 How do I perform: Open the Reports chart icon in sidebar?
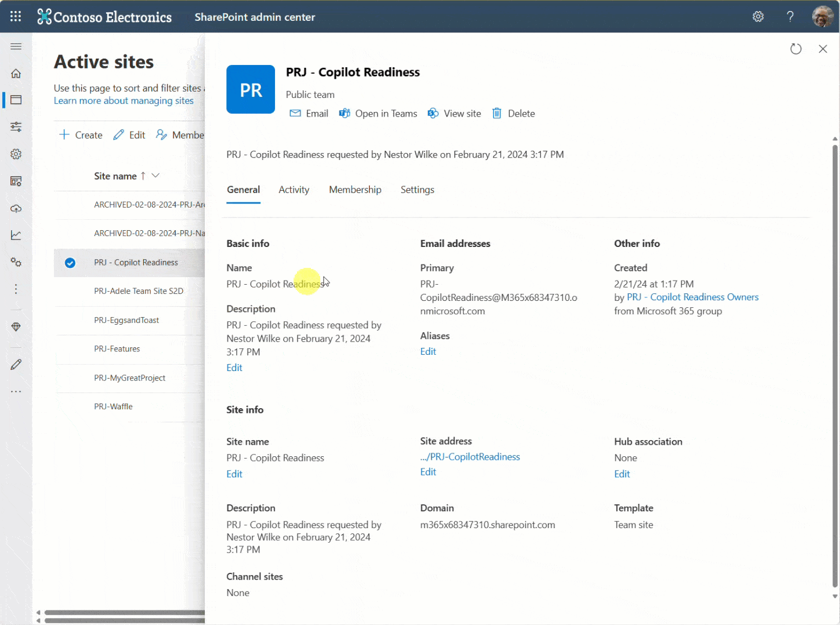[16, 235]
